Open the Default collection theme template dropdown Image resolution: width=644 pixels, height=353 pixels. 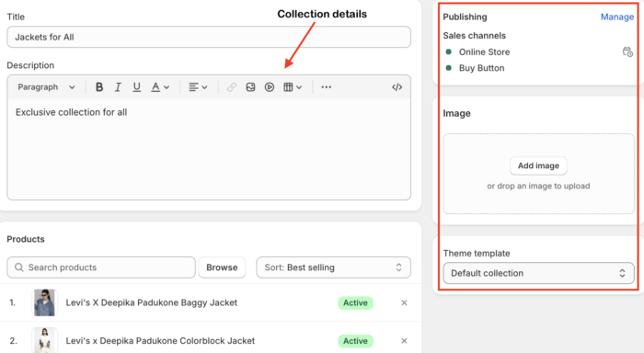tap(538, 273)
